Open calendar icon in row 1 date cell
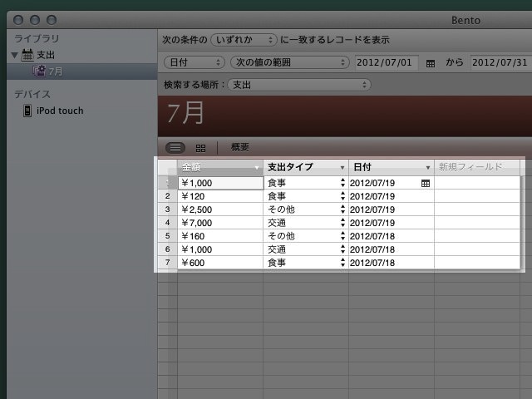The width and height of the screenshot is (532, 399). tap(426, 184)
